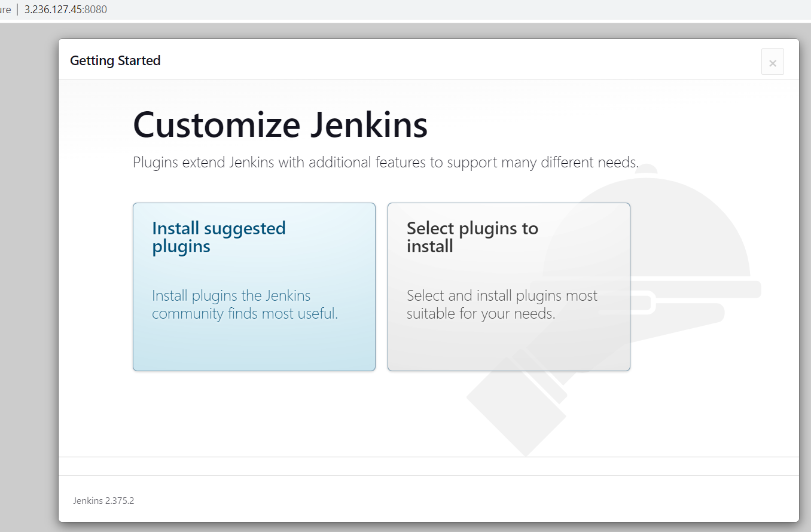This screenshot has height=532, width=811.
Task: Click the Customize Jenkins heading
Action: tap(281, 125)
